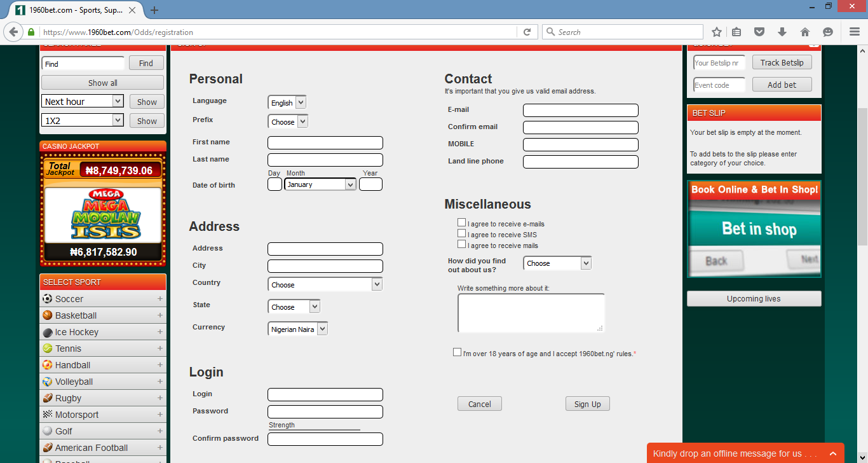This screenshot has width=868, height=463.
Task: Click the Soccer ball sport icon
Action: pyautogui.click(x=47, y=299)
